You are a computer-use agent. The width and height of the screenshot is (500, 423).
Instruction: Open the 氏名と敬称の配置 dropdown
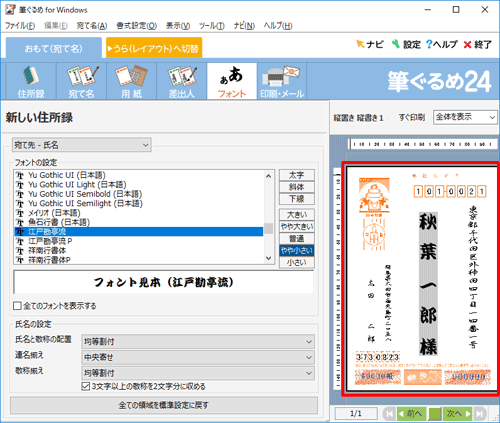[x=198, y=342]
